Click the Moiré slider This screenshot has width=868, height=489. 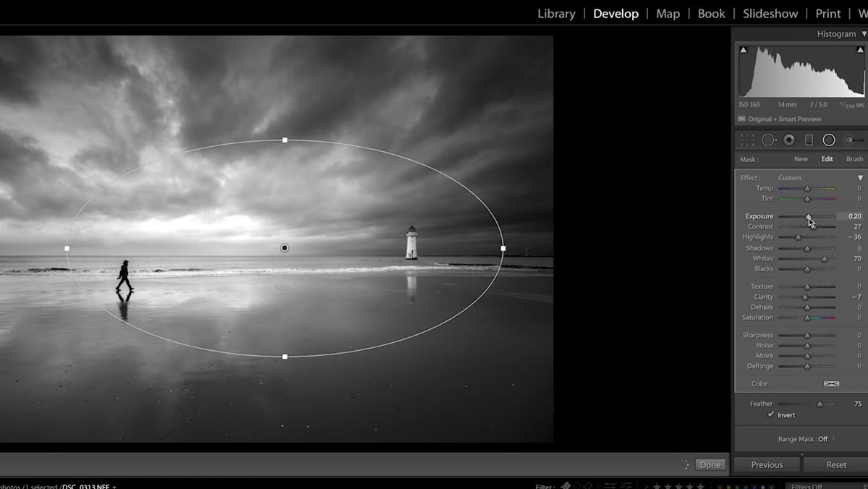(x=807, y=355)
